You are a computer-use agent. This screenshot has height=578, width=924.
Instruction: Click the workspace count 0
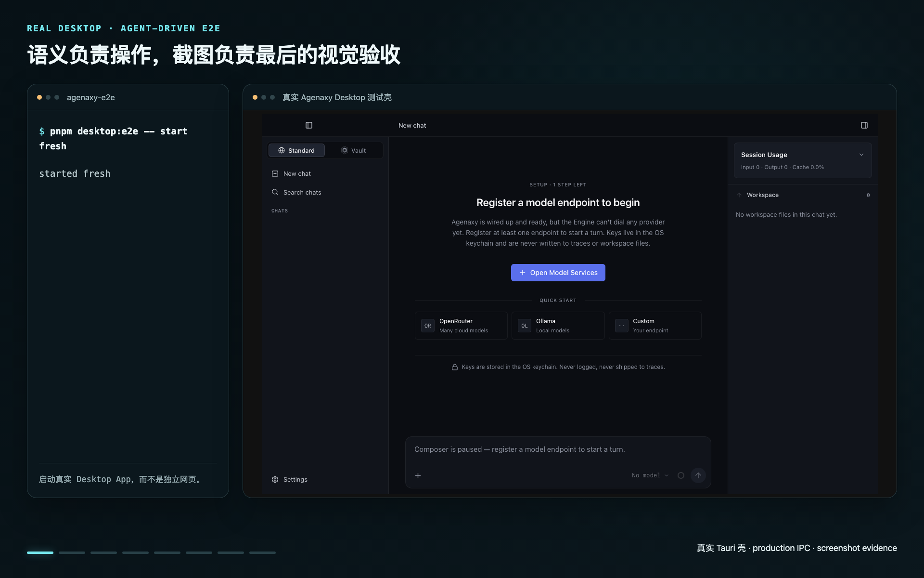[x=868, y=195]
